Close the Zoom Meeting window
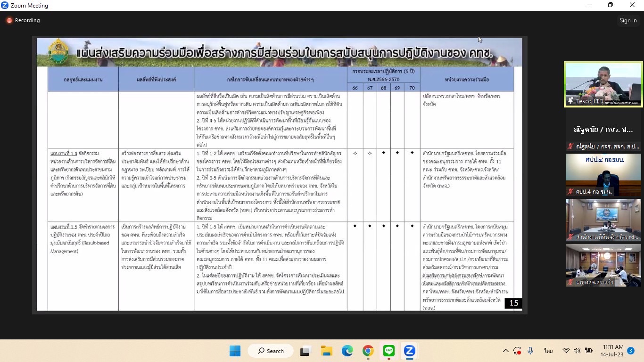The image size is (644, 362). [x=632, y=5]
